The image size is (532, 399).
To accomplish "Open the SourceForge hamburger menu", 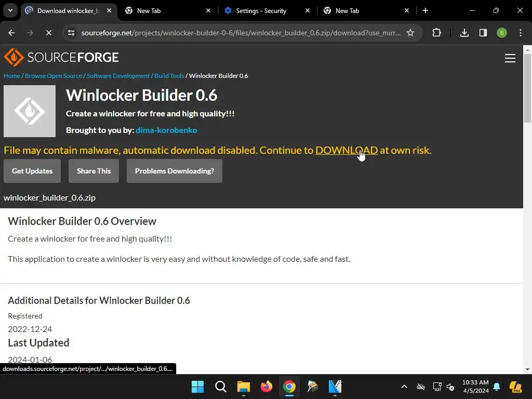I will [510, 58].
